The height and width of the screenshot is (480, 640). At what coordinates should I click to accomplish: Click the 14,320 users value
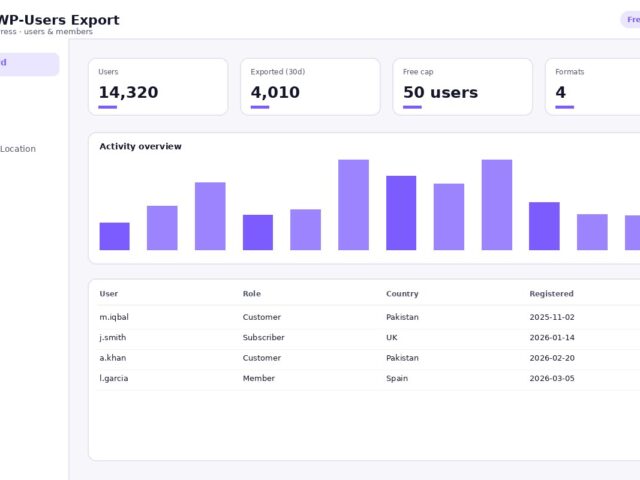128,92
